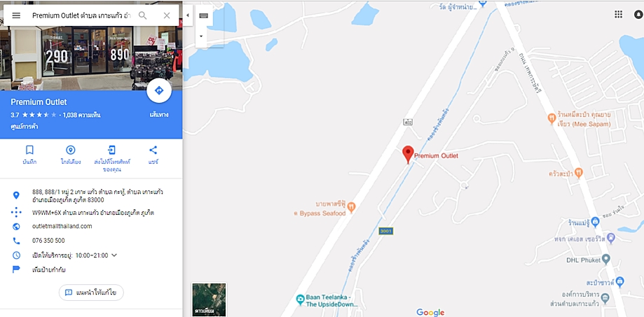Image resolution: width=644 pixels, height=317 pixels.
Task: Open the Google apps grid icon
Action: (x=618, y=15)
